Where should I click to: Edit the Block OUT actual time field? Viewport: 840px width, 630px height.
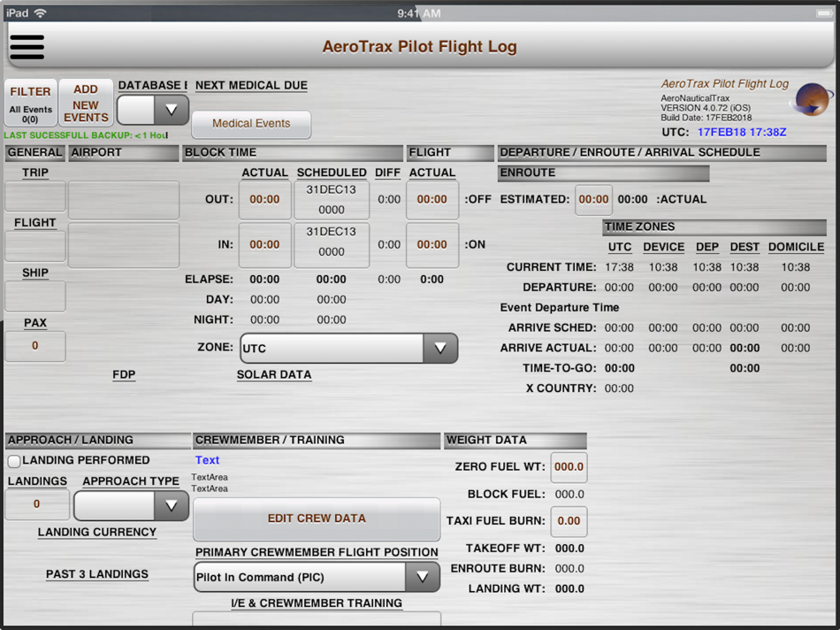264,200
